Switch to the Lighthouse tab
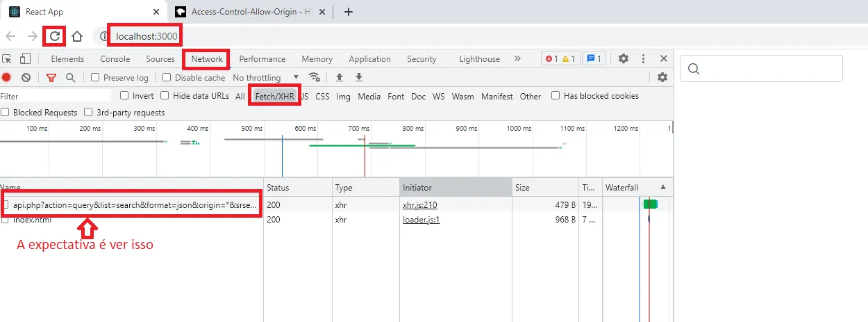The image size is (868, 322). tap(479, 59)
